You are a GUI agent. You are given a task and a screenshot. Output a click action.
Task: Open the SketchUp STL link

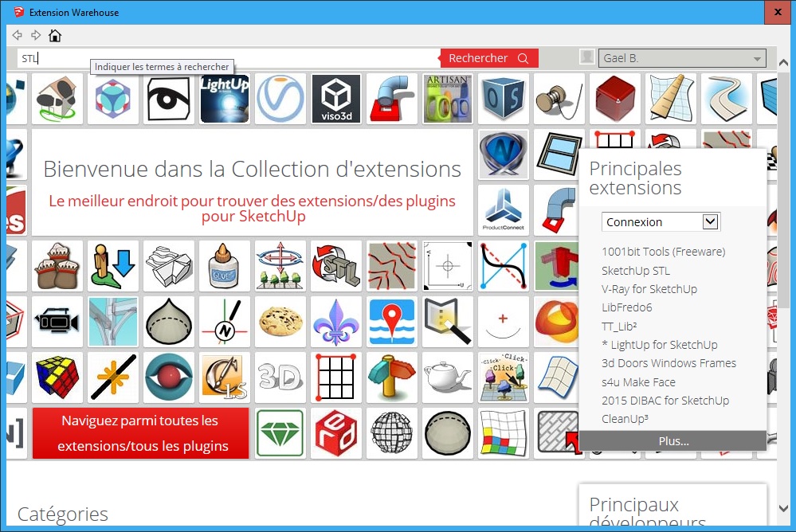click(636, 271)
